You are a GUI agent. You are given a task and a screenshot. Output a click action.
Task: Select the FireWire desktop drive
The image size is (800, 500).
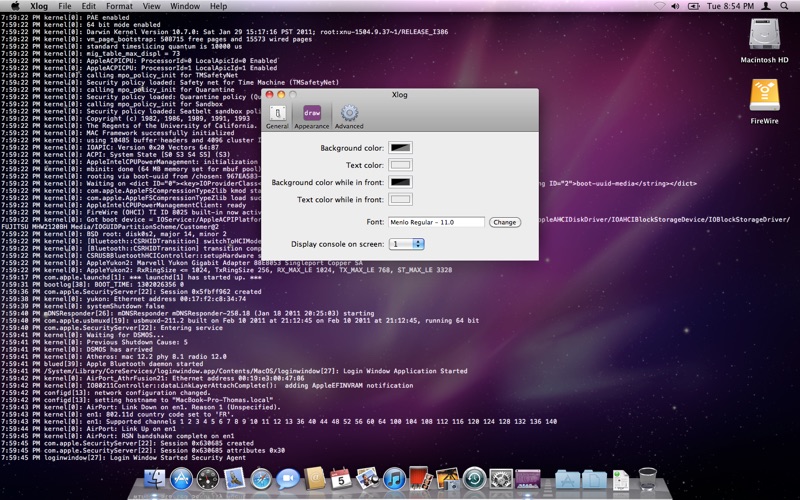coord(764,102)
